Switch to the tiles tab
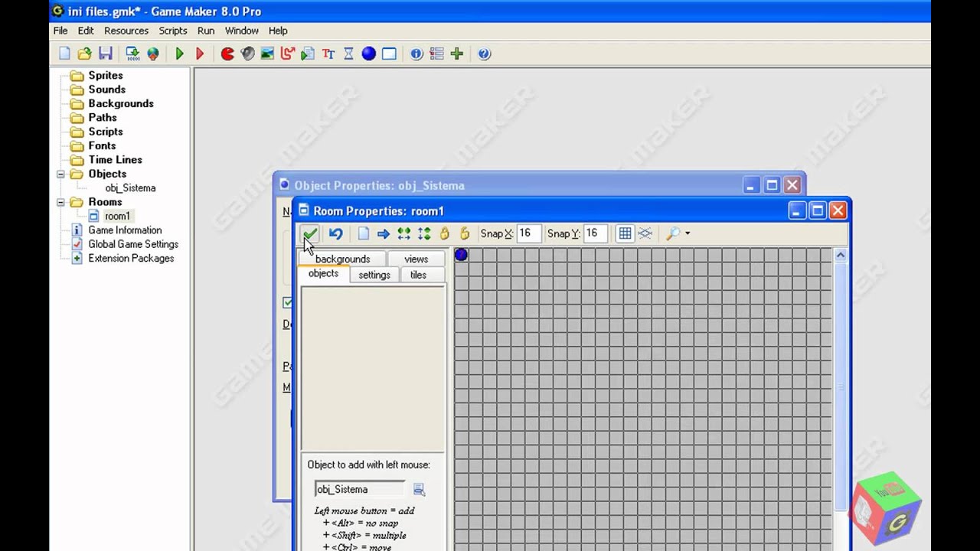Viewport: 980px width, 551px height. [x=418, y=275]
